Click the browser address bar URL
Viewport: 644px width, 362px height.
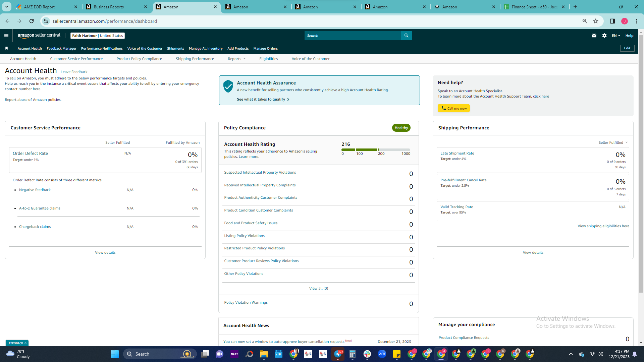click(x=105, y=21)
